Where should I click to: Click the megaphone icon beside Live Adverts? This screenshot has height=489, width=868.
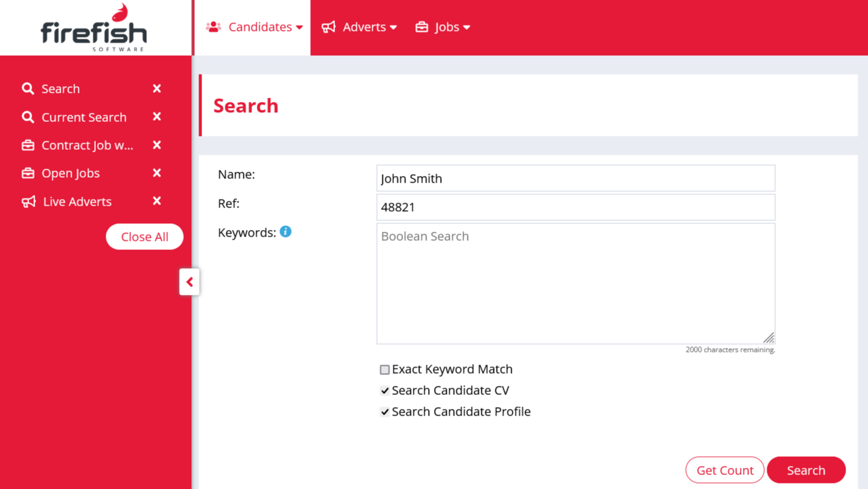click(29, 201)
